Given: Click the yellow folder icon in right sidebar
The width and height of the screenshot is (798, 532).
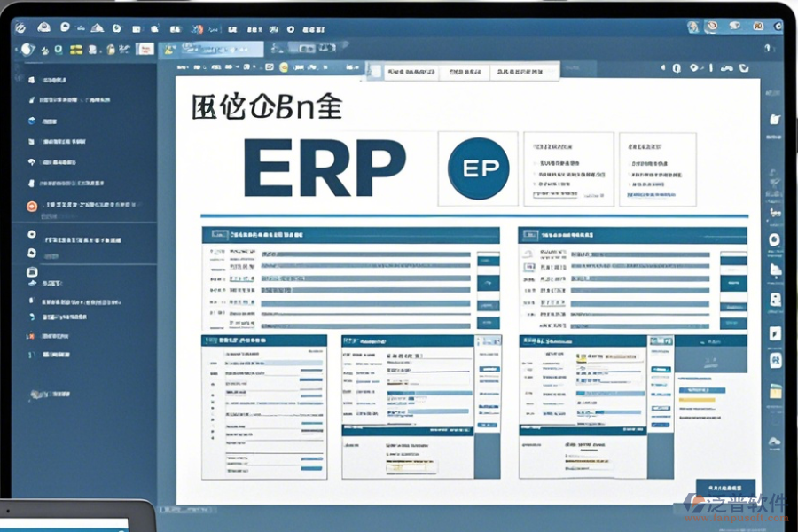Looking at the screenshot, I should [775, 390].
